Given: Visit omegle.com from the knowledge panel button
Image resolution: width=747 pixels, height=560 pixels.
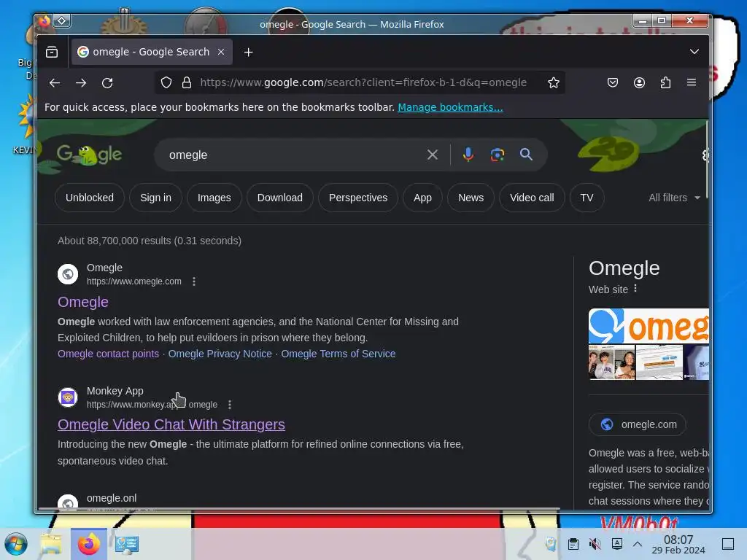Looking at the screenshot, I should coord(638,424).
